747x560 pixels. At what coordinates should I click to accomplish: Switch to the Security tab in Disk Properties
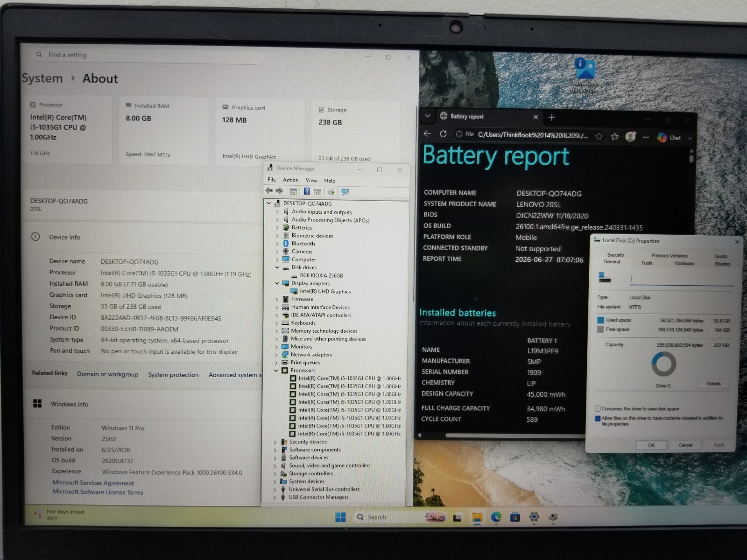coord(615,255)
